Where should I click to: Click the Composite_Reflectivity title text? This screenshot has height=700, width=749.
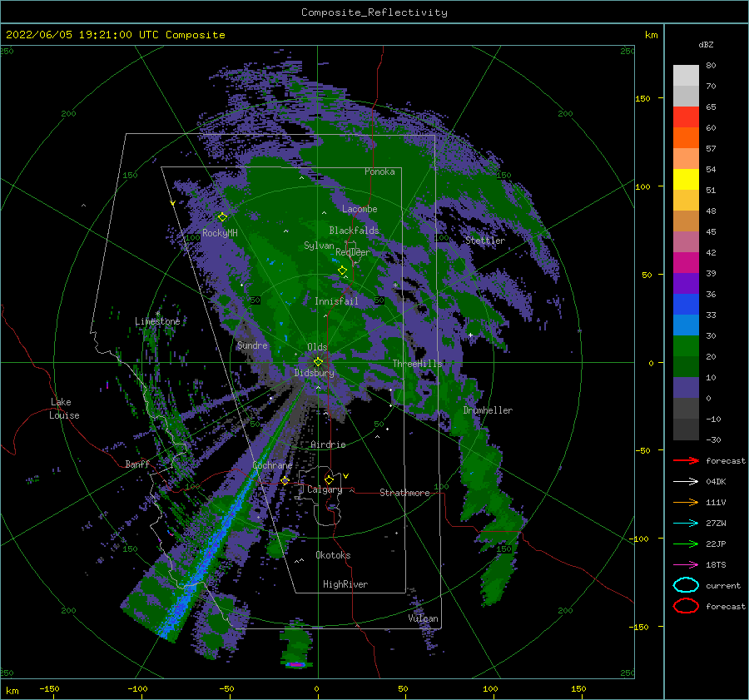374,12
